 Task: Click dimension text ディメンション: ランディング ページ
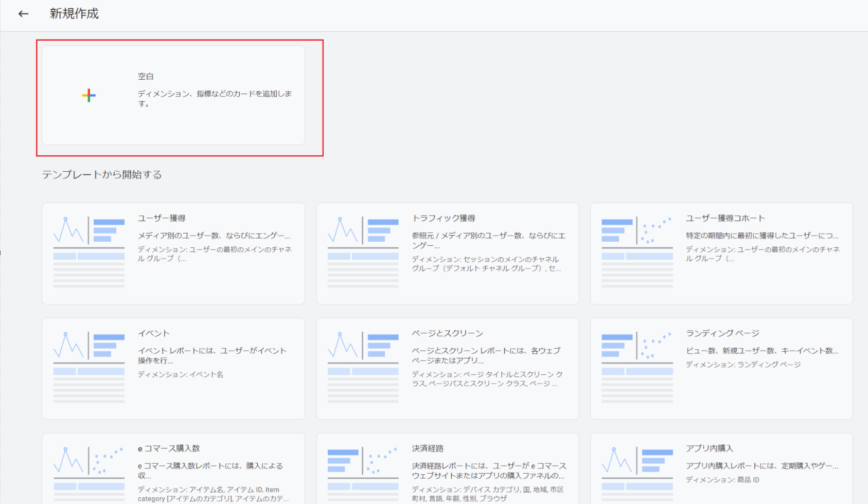point(743,365)
